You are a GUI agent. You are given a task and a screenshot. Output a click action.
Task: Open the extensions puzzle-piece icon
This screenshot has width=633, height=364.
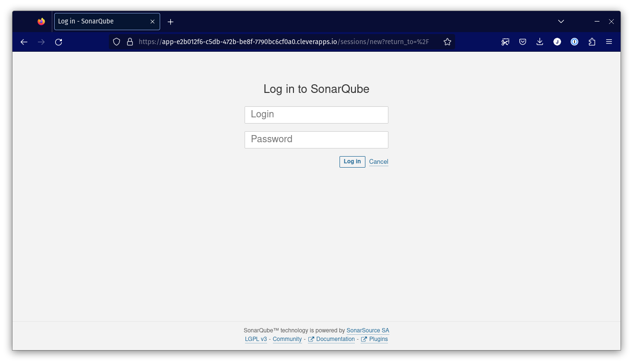coord(592,42)
